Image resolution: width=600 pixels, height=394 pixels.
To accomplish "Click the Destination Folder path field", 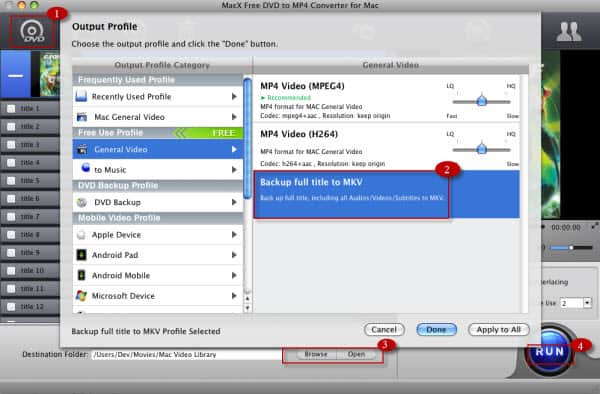I will point(187,355).
